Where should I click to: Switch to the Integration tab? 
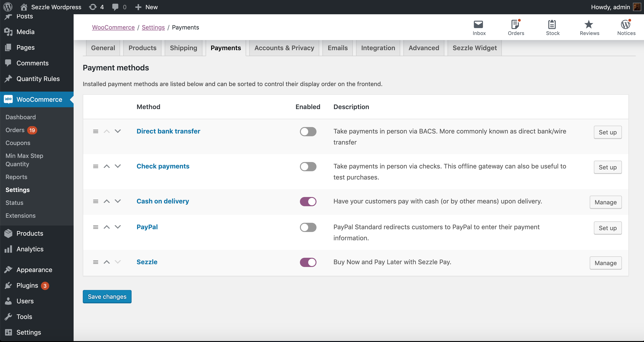[378, 48]
